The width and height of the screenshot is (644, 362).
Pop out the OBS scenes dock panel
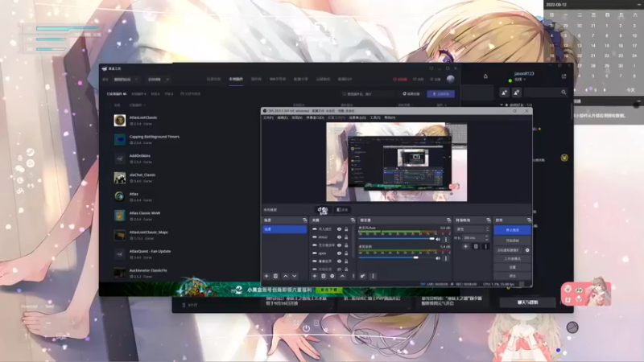(305, 220)
